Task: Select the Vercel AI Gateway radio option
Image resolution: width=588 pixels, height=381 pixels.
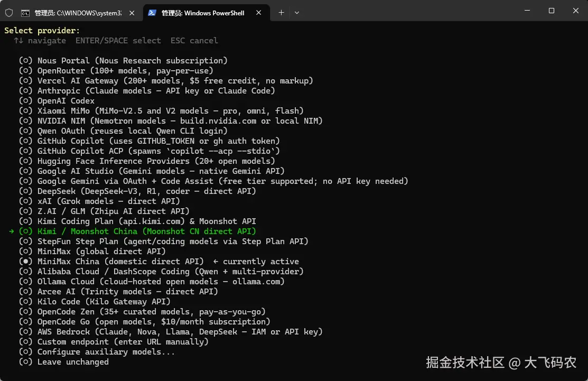Action: (25, 81)
